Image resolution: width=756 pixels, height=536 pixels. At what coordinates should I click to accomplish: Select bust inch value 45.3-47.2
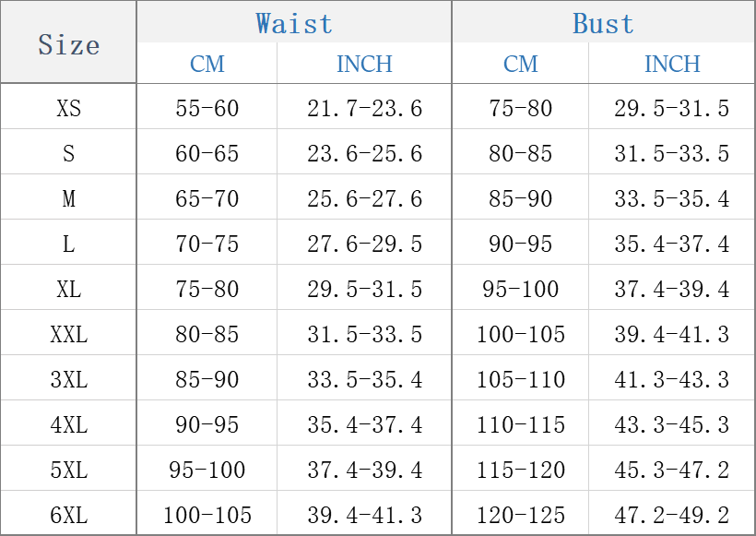tap(672, 470)
